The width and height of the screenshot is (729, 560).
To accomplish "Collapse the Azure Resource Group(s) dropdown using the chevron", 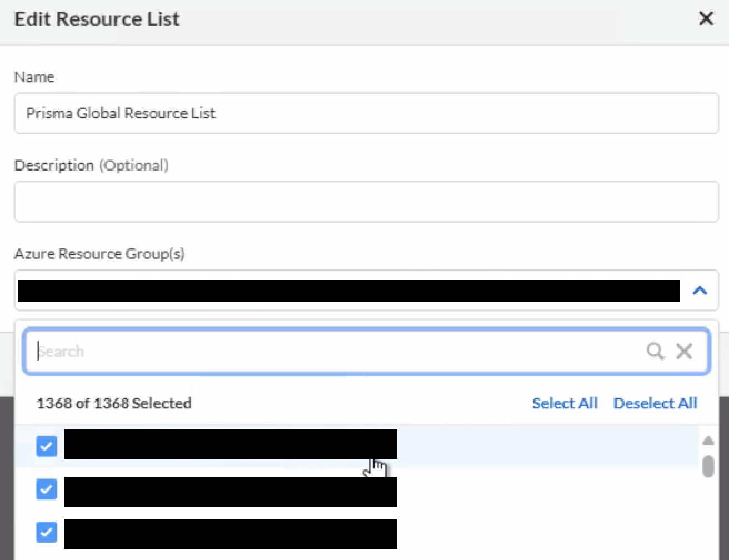I will coord(700,290).
